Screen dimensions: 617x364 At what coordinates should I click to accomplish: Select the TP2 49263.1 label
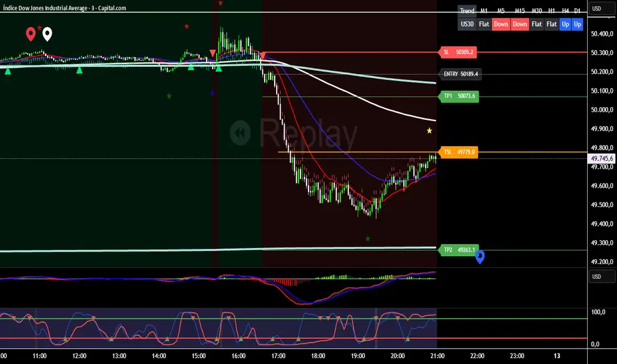(459, 250)
